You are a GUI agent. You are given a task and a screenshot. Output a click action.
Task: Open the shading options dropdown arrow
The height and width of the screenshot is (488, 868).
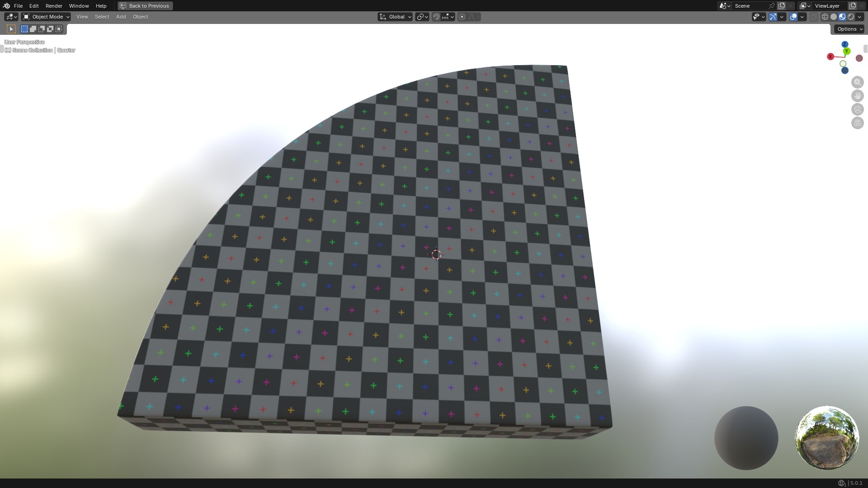[x=859, y=17]
